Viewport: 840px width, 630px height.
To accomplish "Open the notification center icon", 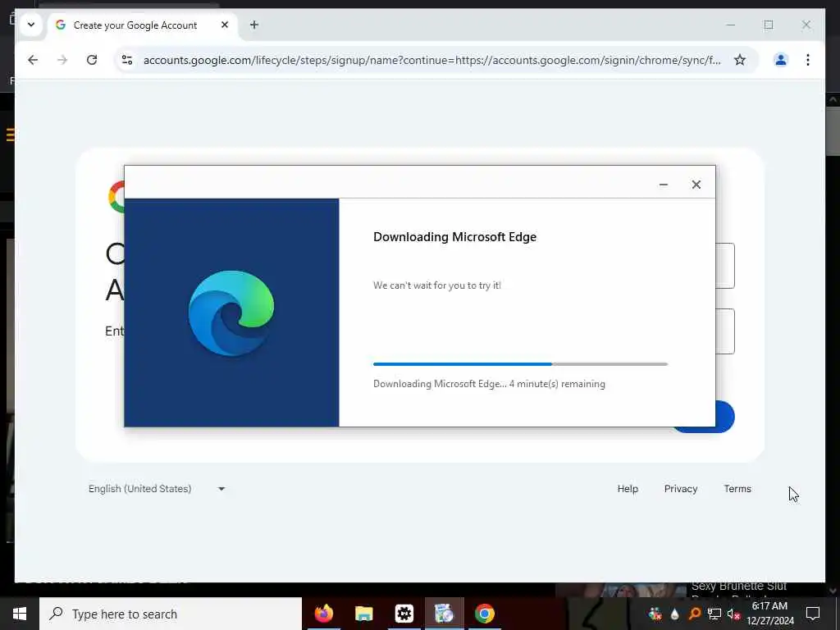I will pyautogui.click(x=813, y=614).
